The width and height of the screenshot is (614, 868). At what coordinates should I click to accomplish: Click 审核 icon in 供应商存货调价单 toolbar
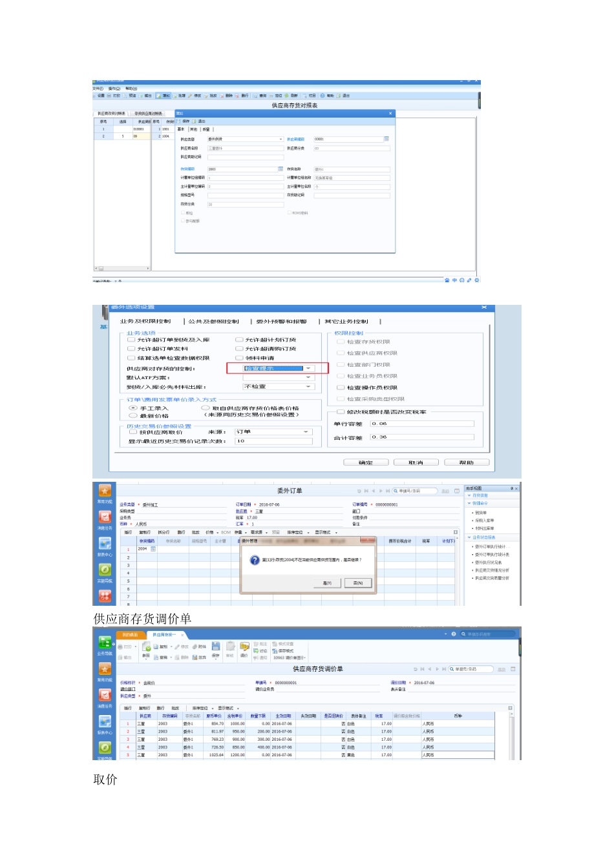[229, 647]
